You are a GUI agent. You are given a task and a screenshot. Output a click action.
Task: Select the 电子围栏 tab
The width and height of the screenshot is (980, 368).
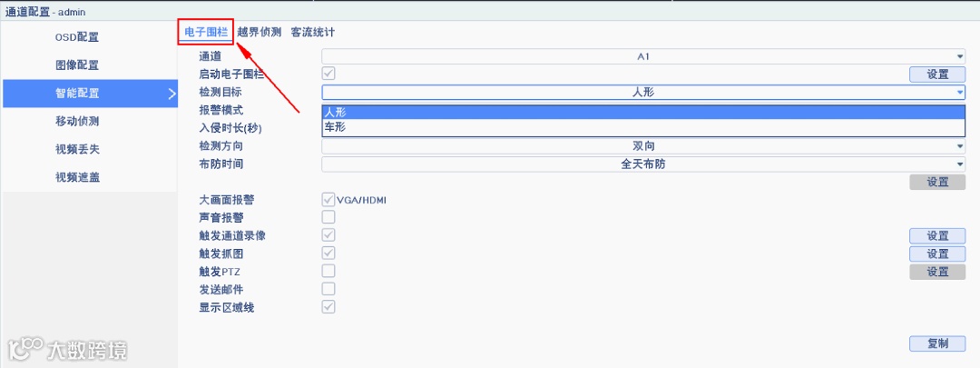(x=206, y=32)
